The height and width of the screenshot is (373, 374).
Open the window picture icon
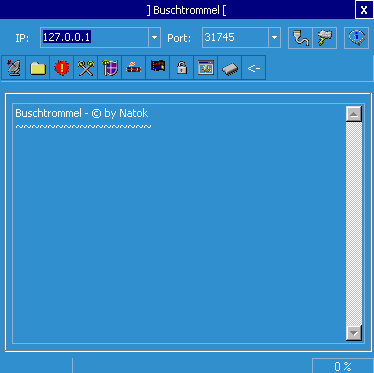tap(206, 68)
